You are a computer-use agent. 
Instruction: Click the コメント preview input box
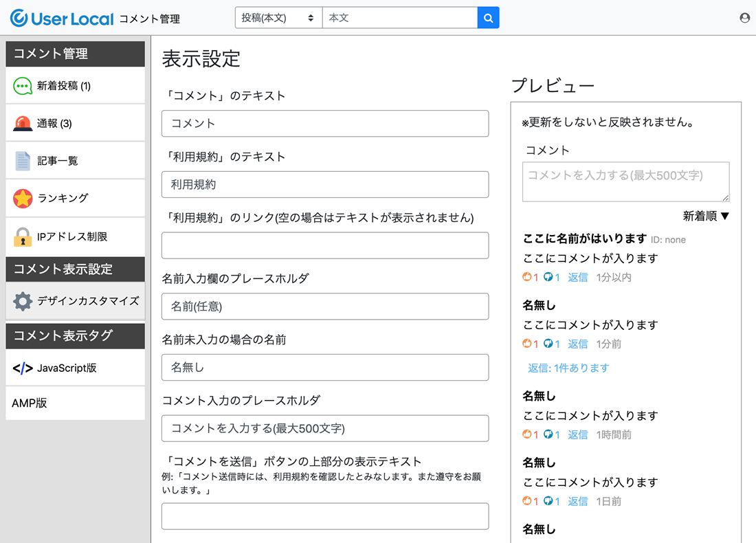[625, 181]
